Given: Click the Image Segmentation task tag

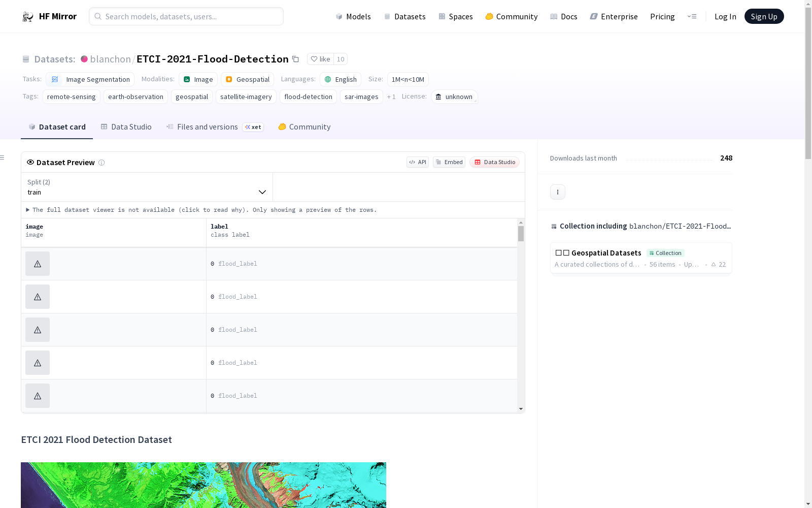Looking at the screenshot, I should click(90, 79).
